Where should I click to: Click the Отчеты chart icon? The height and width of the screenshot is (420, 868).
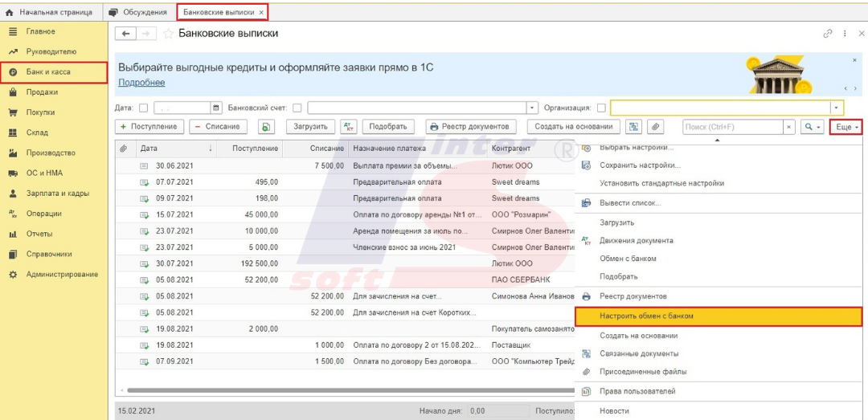[14, 234]
